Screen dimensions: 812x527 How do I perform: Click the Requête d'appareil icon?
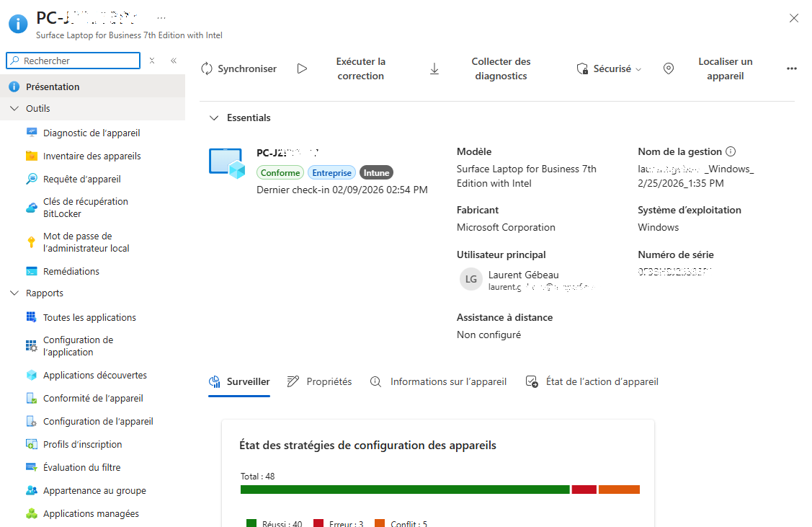(32, 179)
